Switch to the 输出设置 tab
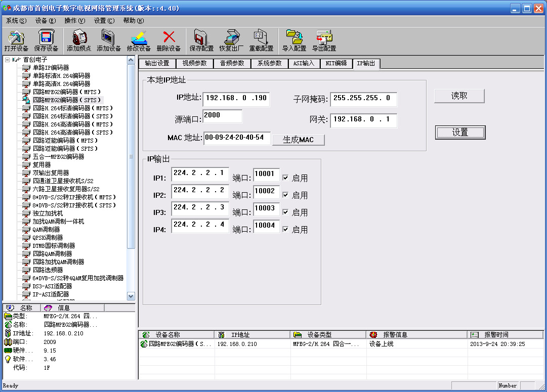 [x=157, y=63]
